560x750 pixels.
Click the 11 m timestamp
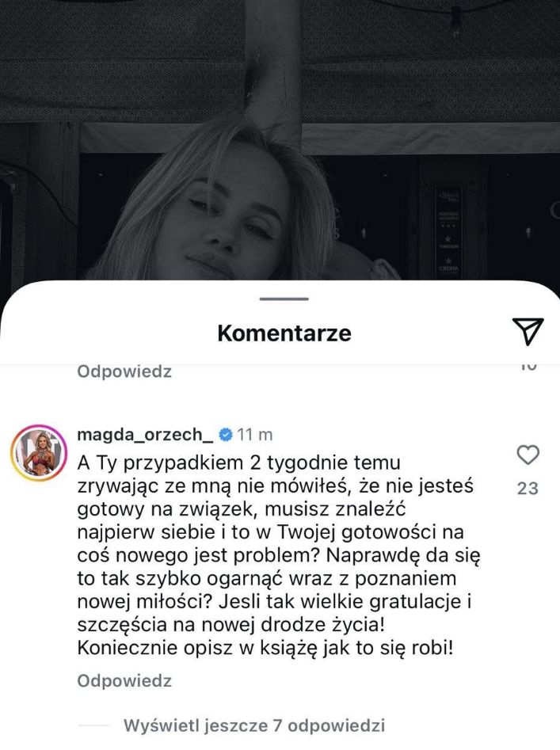coord(255,435)
